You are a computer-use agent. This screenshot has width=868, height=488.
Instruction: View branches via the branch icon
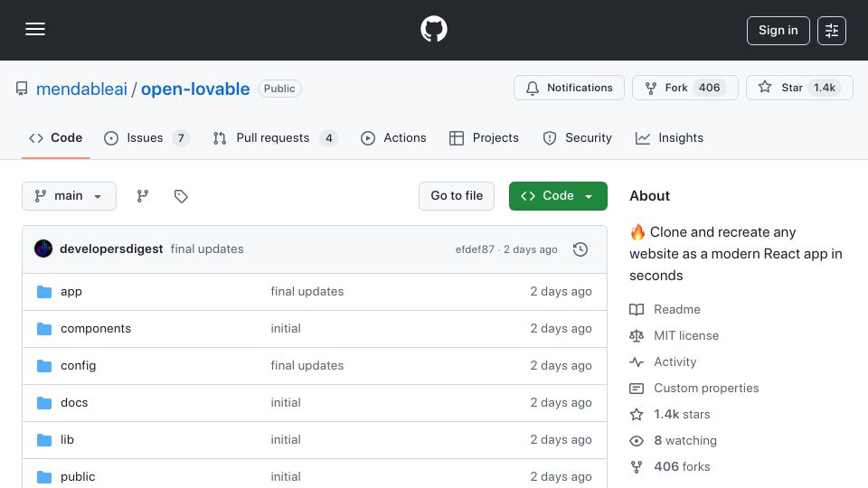click(143, 196)
